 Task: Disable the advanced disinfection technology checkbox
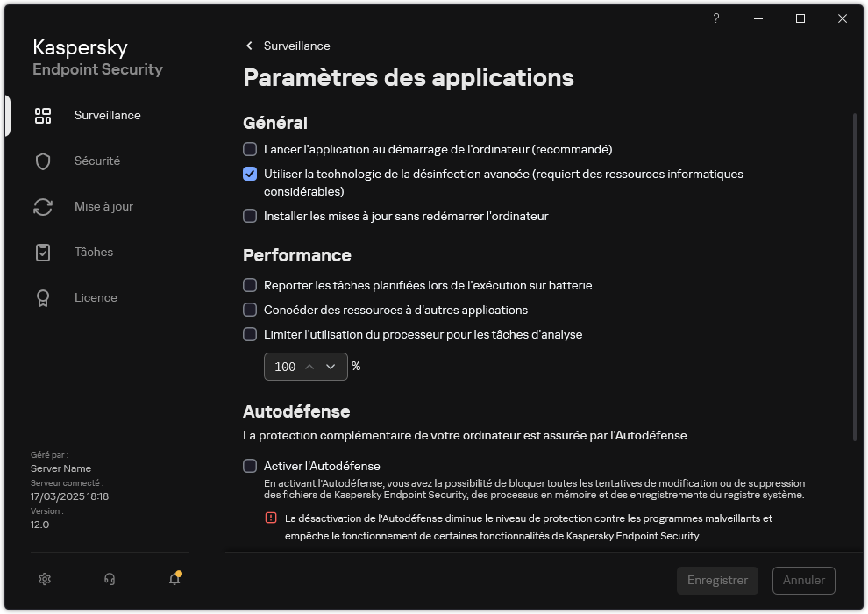(x=250, y=174)
